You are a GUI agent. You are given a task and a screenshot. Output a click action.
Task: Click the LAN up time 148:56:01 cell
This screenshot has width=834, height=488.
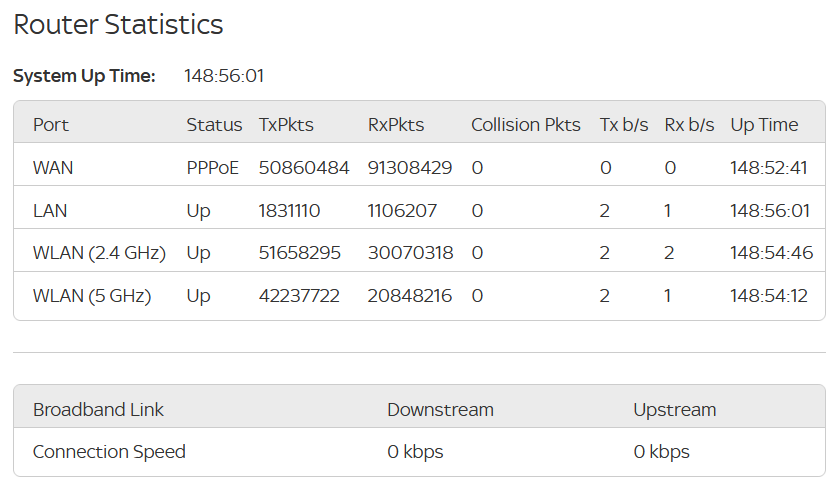(x=770, y=211)
